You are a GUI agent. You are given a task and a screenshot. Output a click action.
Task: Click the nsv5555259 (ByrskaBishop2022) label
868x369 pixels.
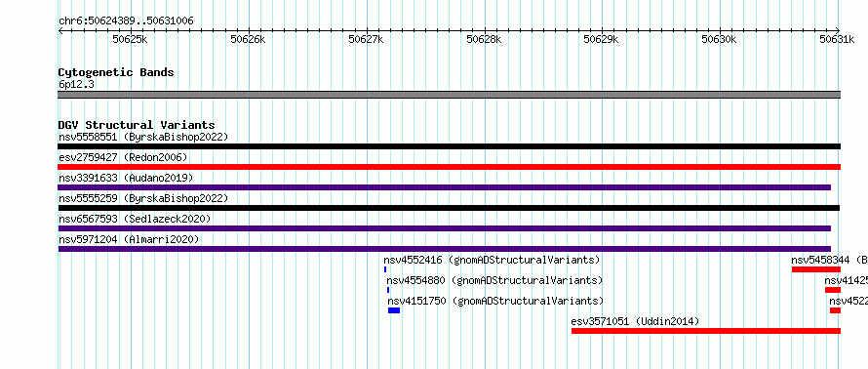tap(143, 198)
